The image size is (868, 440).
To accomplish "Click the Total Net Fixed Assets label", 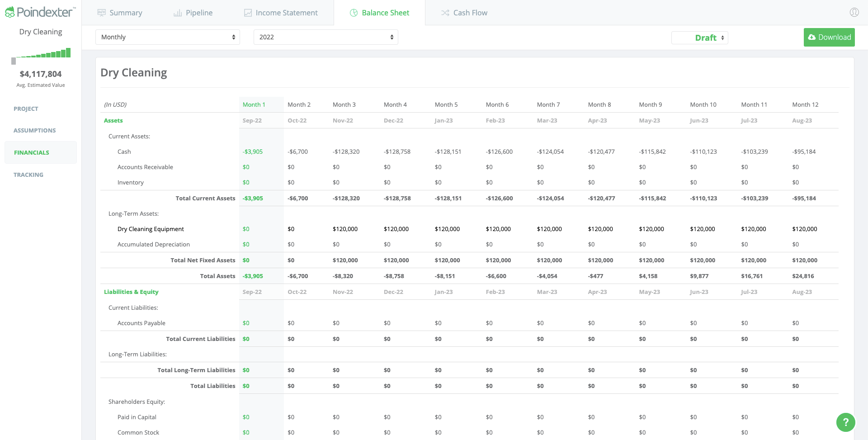I will click(x=203, y=260).
